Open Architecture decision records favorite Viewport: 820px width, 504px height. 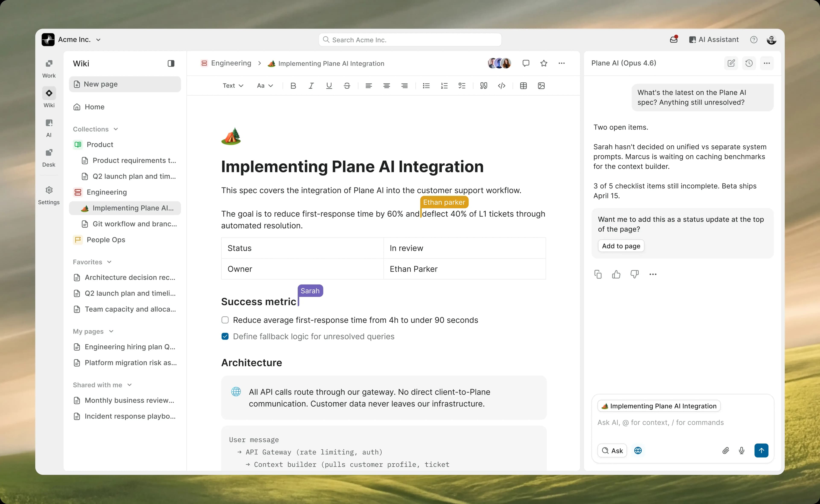click(x=125, y=277)
